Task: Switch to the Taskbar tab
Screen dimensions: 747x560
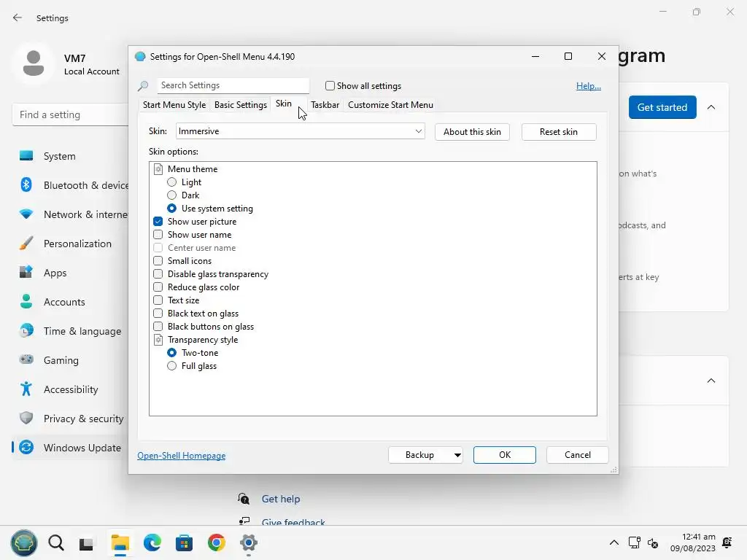Action: point(325,105)
